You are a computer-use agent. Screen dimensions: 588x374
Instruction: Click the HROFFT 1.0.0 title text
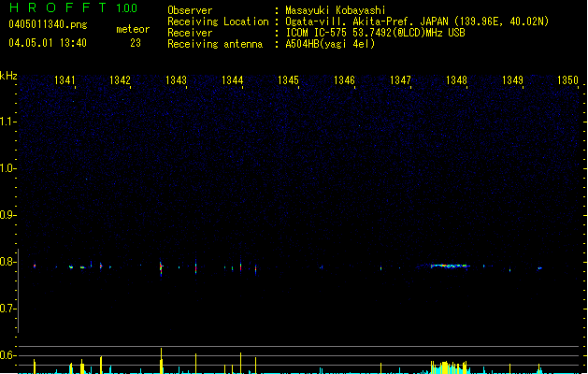point(74,7)
